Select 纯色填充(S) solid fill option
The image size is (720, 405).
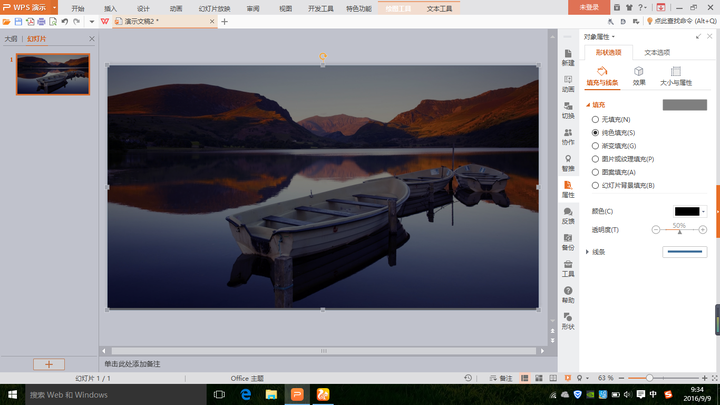613,133
